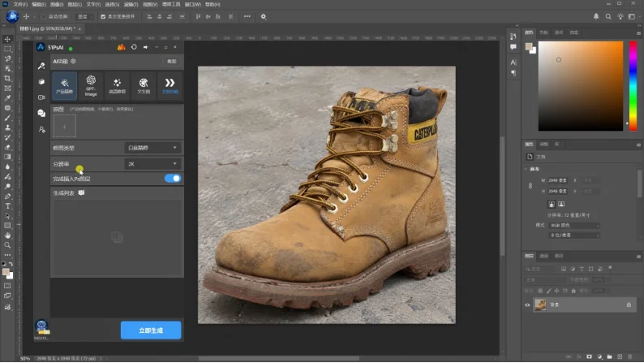
Task: Select the GPT-Image function tab
Action: pyautogui.click(x=91, y=85)
